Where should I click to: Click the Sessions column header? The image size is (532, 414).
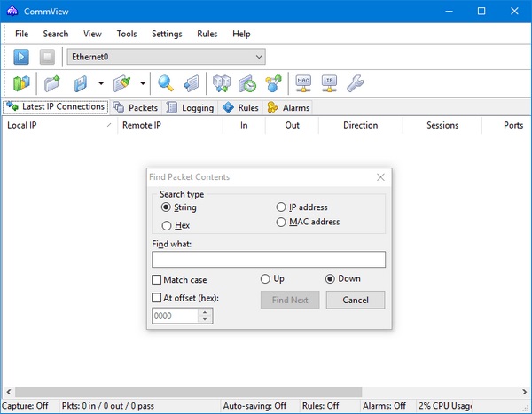pos(442,125)
